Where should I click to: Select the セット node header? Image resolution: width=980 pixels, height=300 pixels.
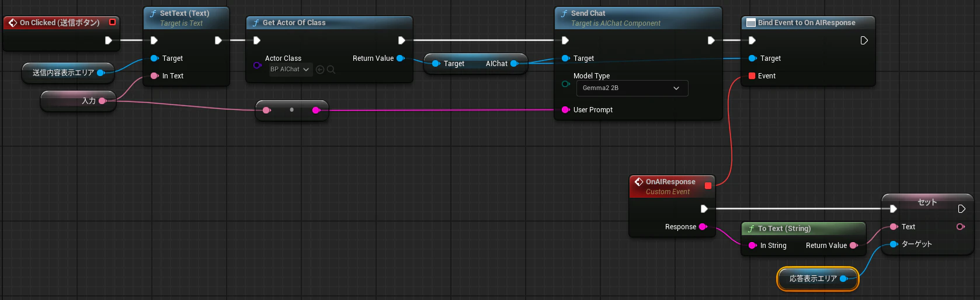coord(927,202)
